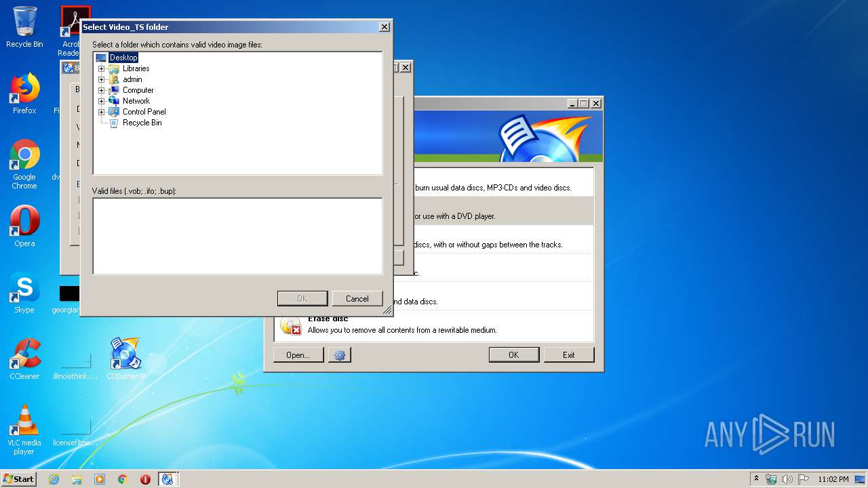Select the Erase disc option text
The height and width of the screenshot is (488, 868).
pyautogui.click(x=328, y=319)
